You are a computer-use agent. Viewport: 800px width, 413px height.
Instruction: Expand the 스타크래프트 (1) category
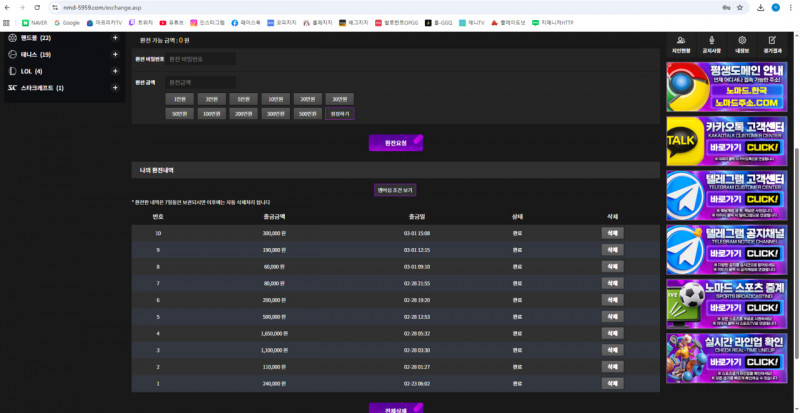point(114,88)
